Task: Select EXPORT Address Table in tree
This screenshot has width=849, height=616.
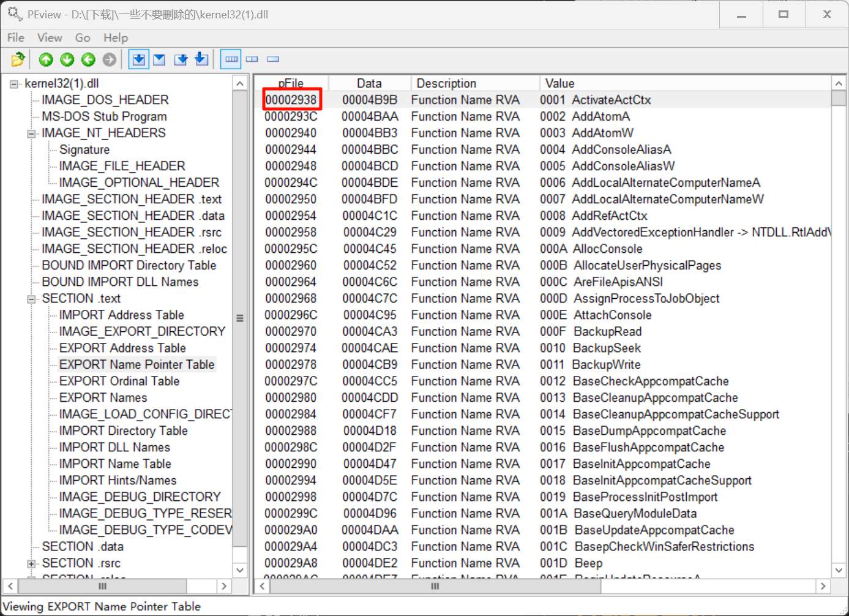Action: point(122,348)
